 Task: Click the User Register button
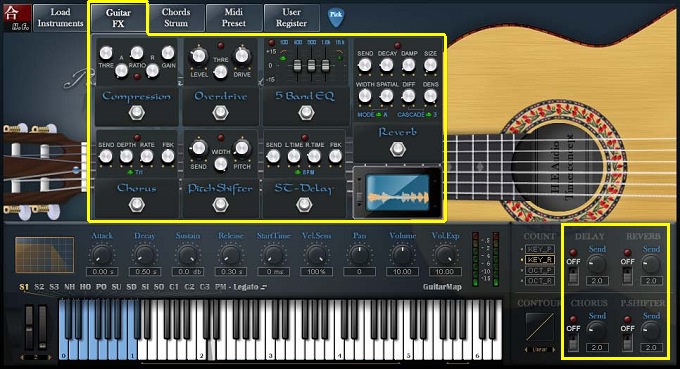coord(291,18)
